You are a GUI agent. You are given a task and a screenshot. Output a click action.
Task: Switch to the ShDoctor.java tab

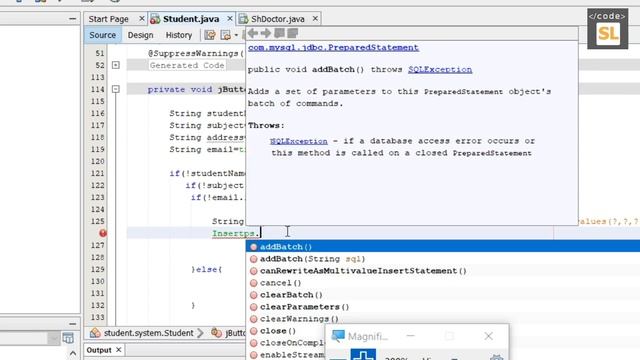pos(278,19)
